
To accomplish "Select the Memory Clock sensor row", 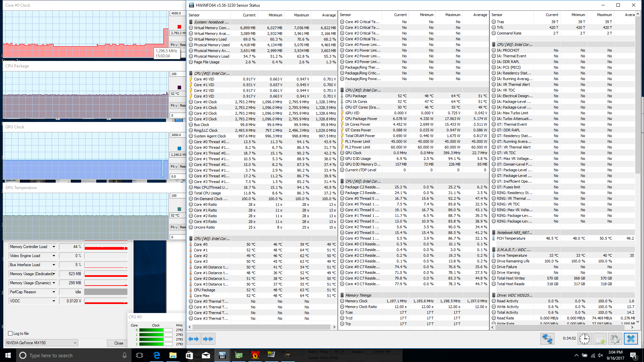I will pos(413,301).
